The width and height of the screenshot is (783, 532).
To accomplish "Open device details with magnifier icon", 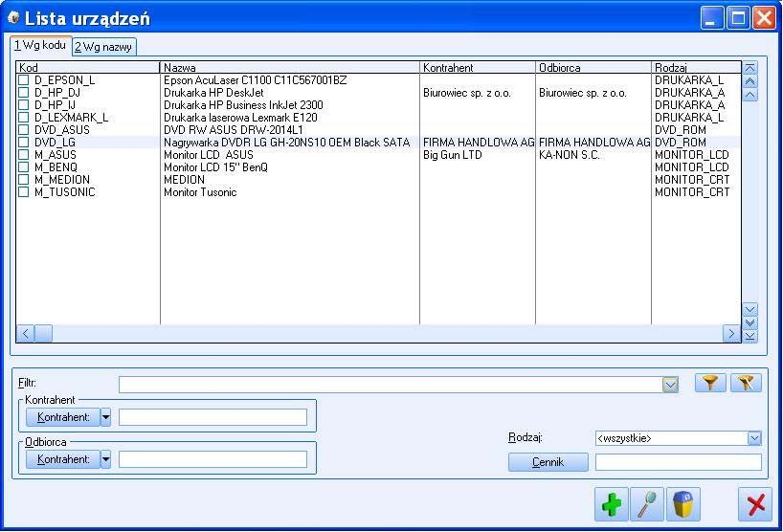I will pyautogui.click(x=647, y=504).
